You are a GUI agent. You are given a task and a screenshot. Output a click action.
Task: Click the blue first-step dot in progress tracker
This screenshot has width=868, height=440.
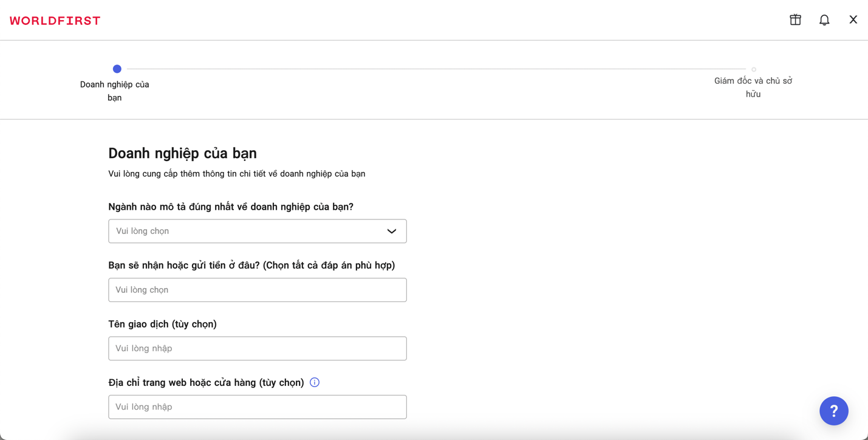click(117, 69)
